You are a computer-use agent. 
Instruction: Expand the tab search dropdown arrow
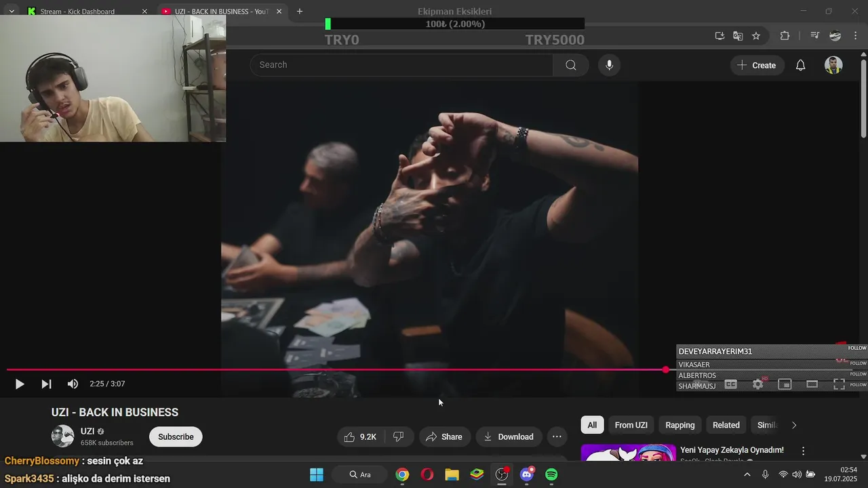point(12,12)
